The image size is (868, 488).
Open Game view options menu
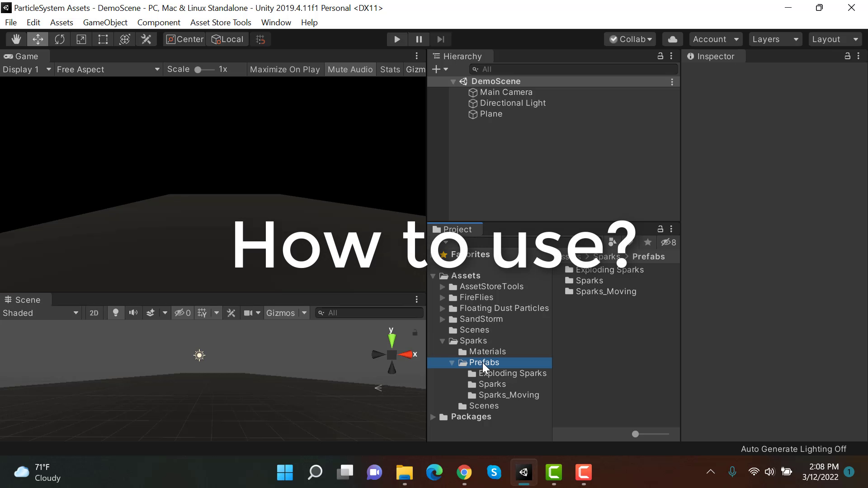(x=417, y=56)
